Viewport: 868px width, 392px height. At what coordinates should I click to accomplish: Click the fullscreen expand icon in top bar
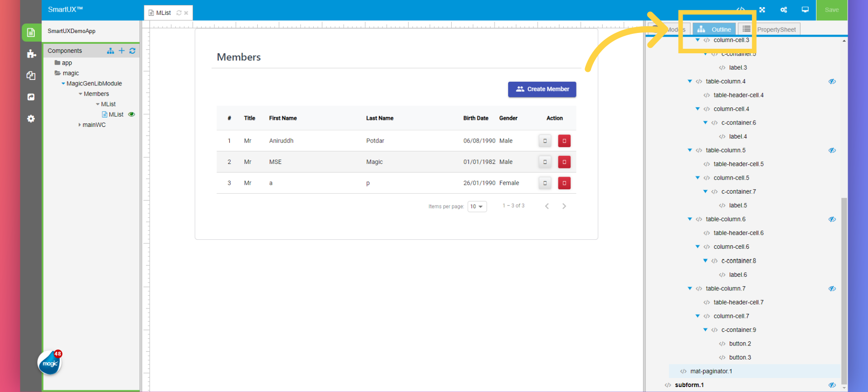pos(762,10)
